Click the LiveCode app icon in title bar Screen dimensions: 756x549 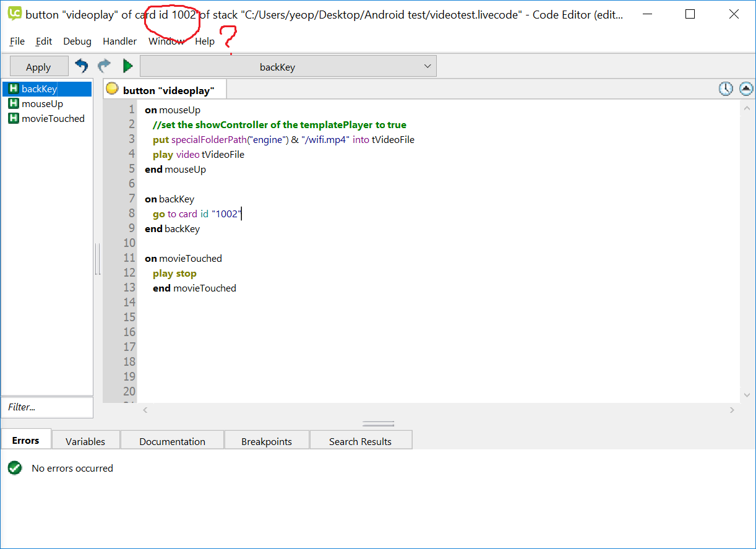pos(15,14)
